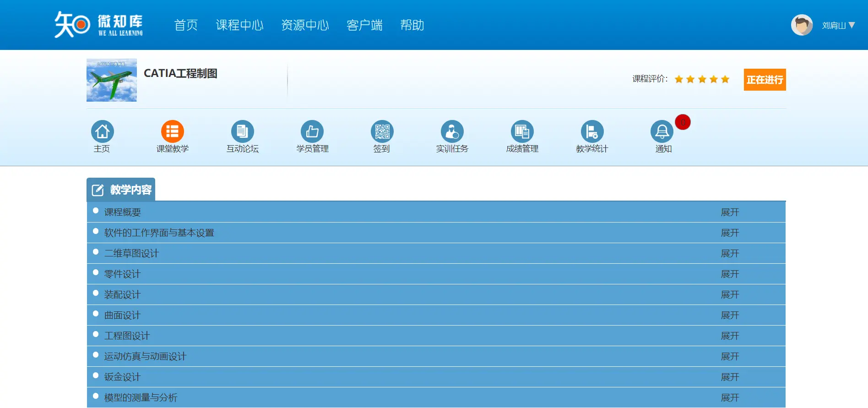Select the 课堂教学 classroom teaching icon
Viewport: 868px width, 408px height.
tap(173, 132)
